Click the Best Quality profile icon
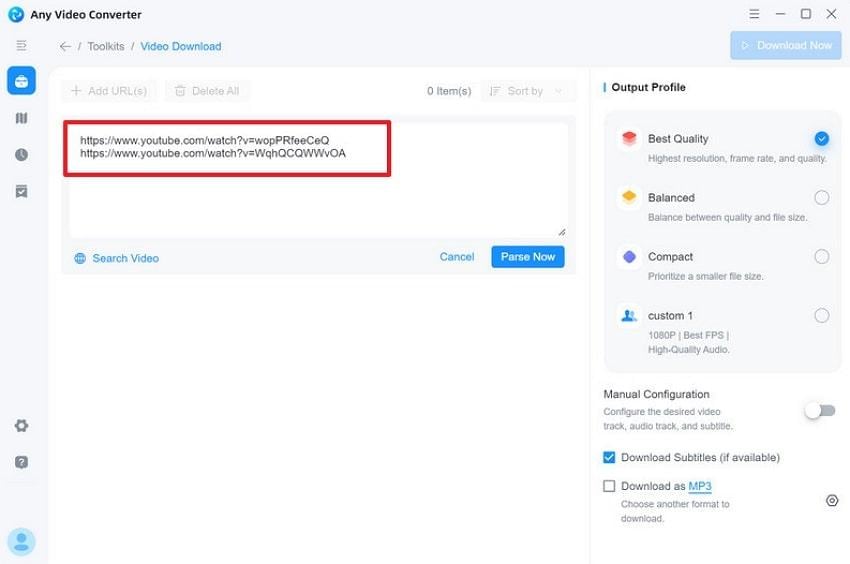Viewport: 850px width, 564px height. (x=629, y=138)
